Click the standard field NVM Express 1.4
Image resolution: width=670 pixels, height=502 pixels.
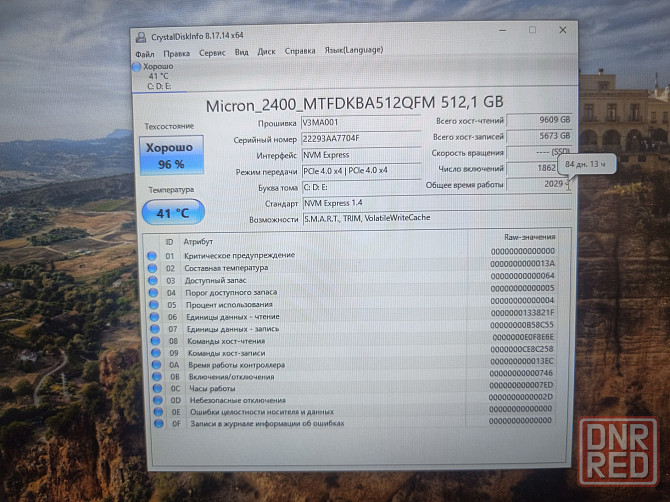[437, 203]
